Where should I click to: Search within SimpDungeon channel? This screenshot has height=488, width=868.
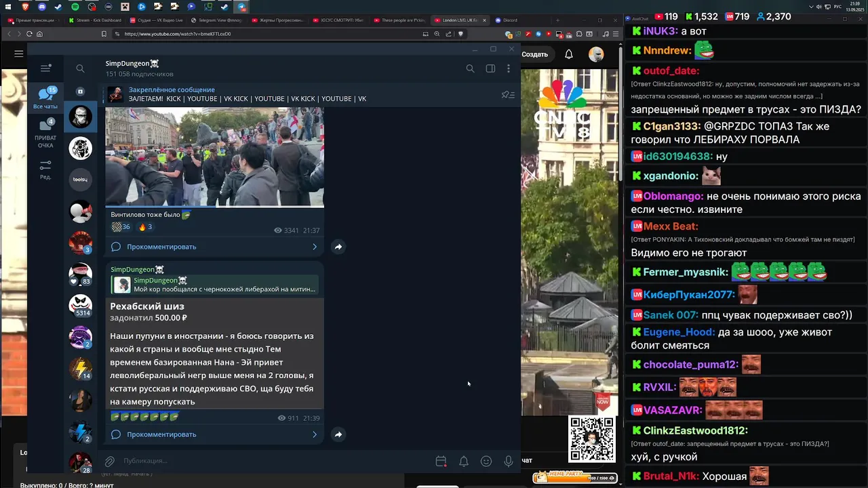pyautogui.click(x=470, y=68)
